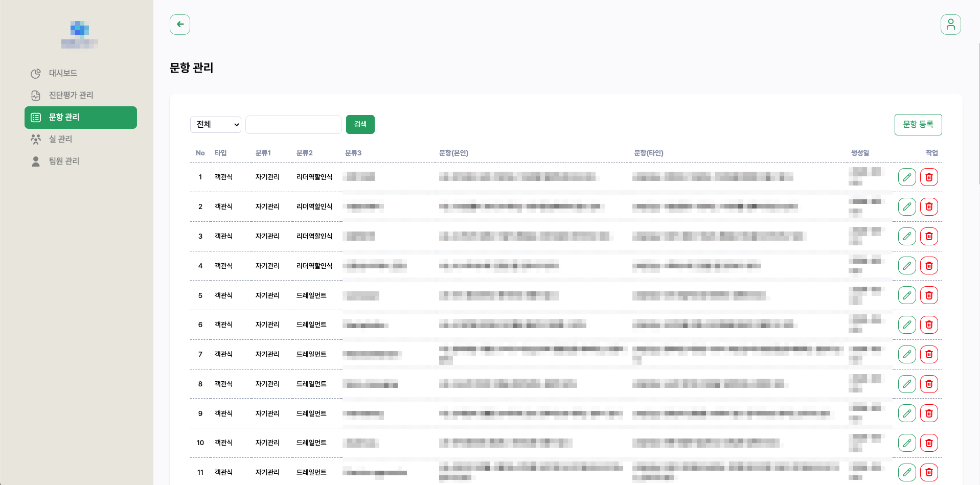The height and width of the screenshot is (485, 980).
Task: Open 팀원 관리 sidebar item
Action: (64, 161)
